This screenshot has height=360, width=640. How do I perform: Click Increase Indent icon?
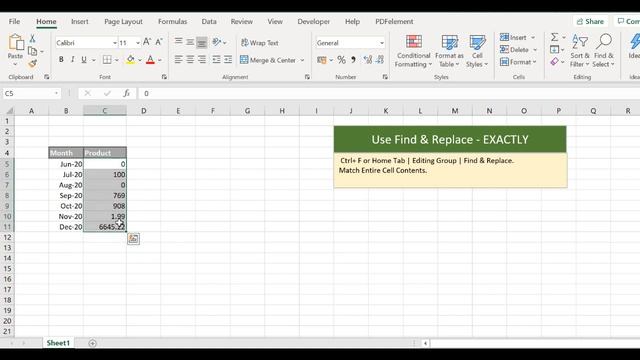(x=228, y=60)
